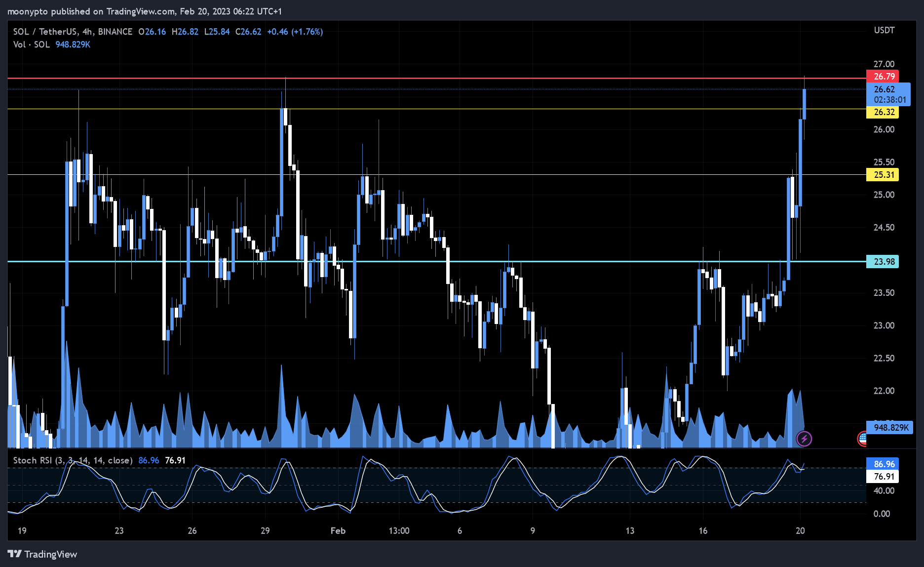Click the 20 date label on time axis

(x=800, y=531)
